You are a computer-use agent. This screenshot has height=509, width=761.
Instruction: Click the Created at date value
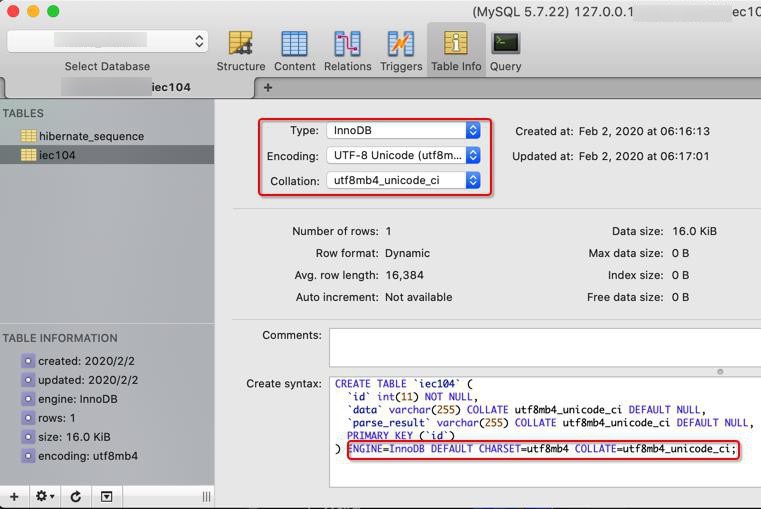[644, 131]
